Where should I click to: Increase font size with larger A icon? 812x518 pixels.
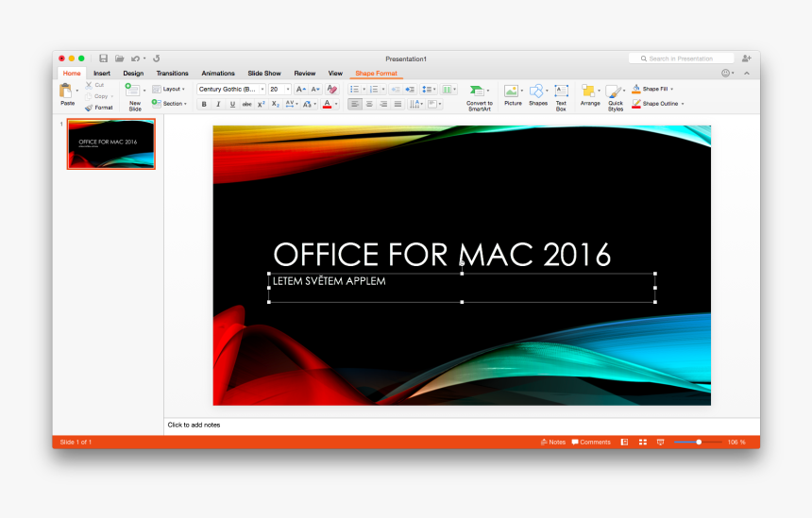[301, 89]
